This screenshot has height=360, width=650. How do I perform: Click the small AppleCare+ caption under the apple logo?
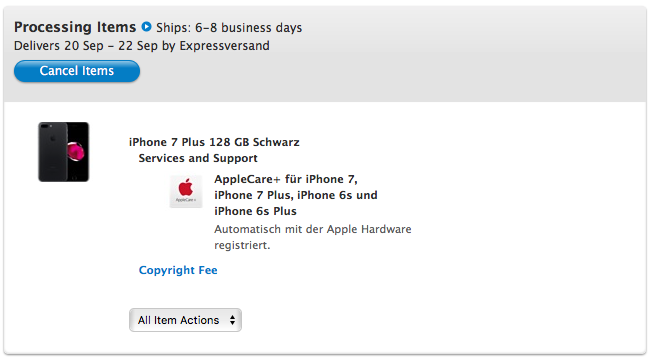tap(186, 200)
